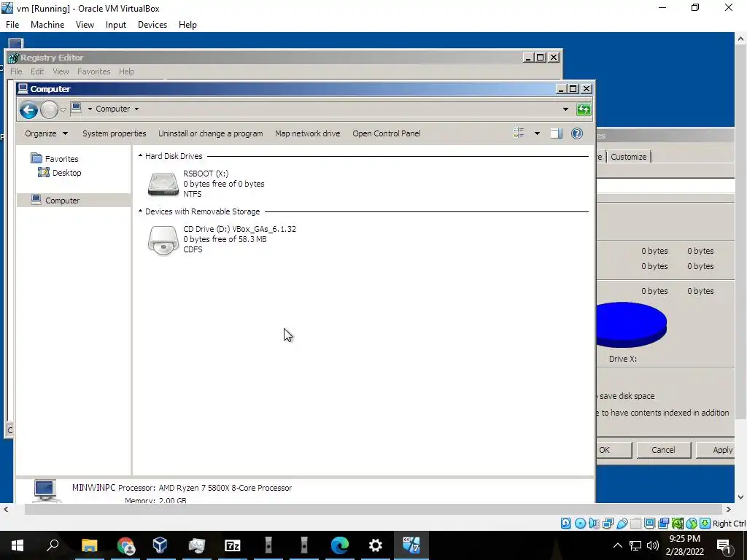Collapse the Hard Disk Drives group
747x560 pixels.
(140, 156)
